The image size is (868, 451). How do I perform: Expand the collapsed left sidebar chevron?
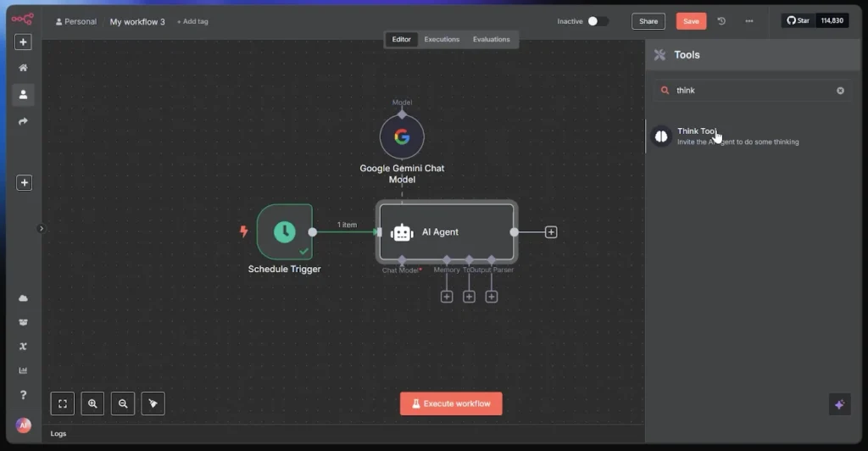42,228
